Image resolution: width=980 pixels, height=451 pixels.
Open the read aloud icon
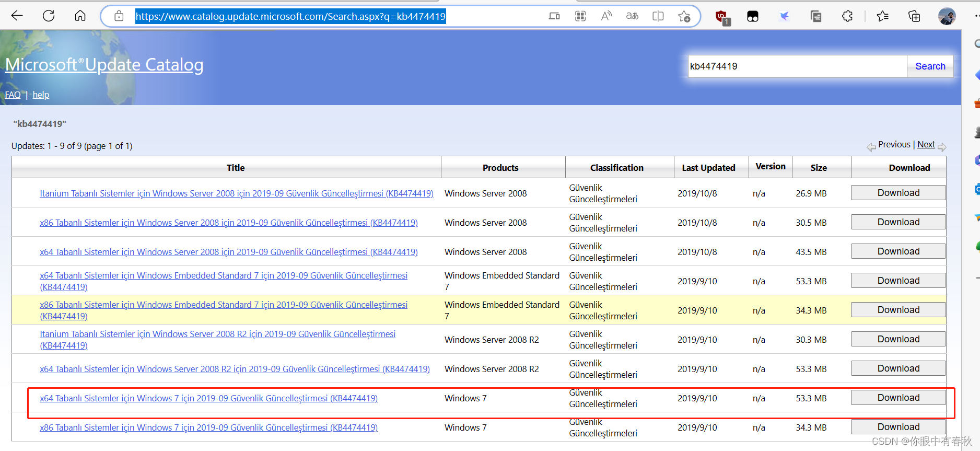[606, 16]
